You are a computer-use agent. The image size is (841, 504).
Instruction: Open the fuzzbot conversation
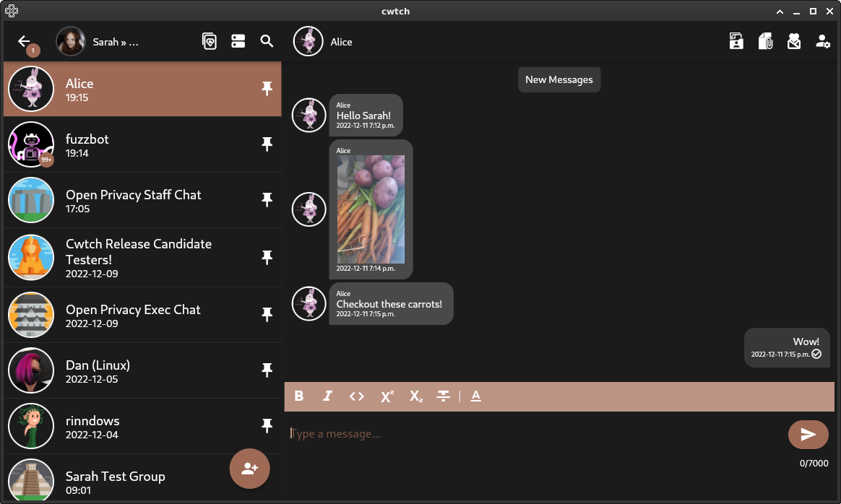[x=142, y=144]
